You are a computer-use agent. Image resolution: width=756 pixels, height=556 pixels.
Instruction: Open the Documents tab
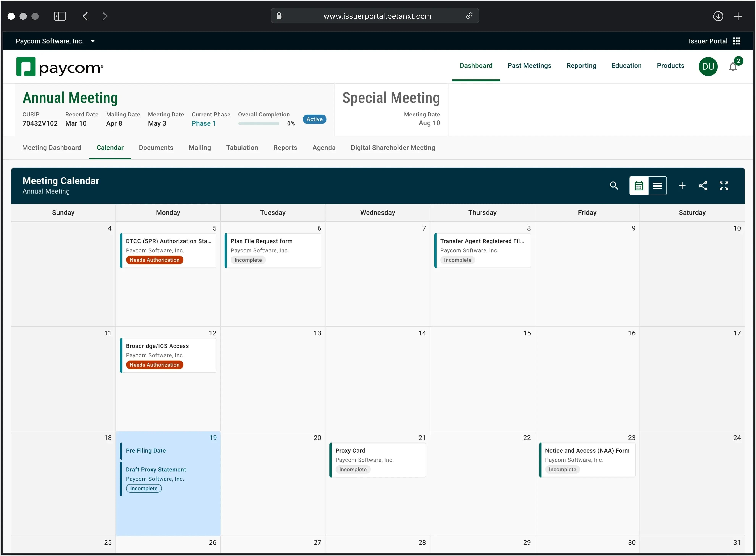click(156, 147)
